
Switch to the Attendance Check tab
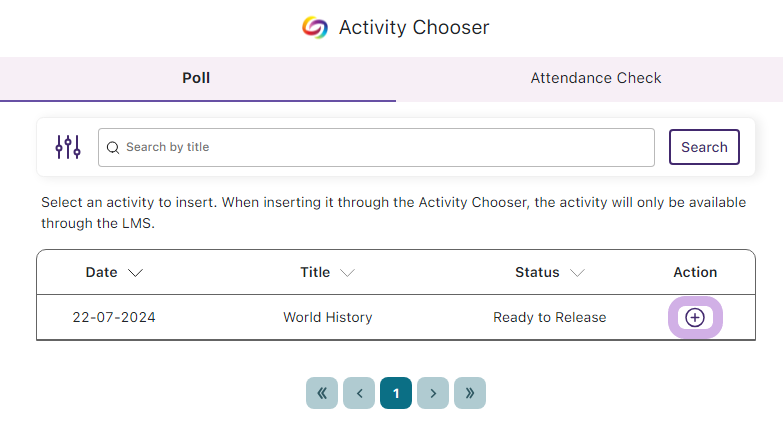click(x=596, y=78)
